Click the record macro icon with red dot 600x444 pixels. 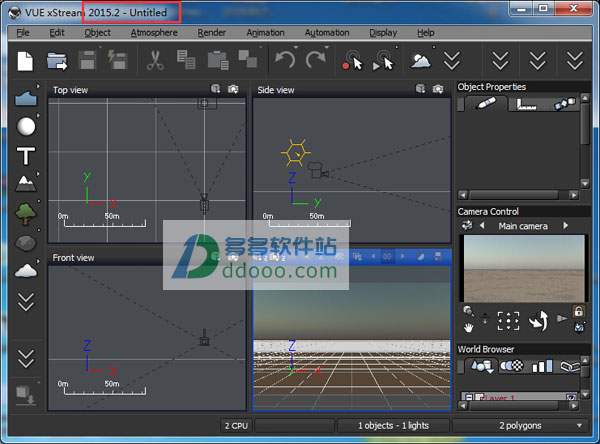(352, 61)
